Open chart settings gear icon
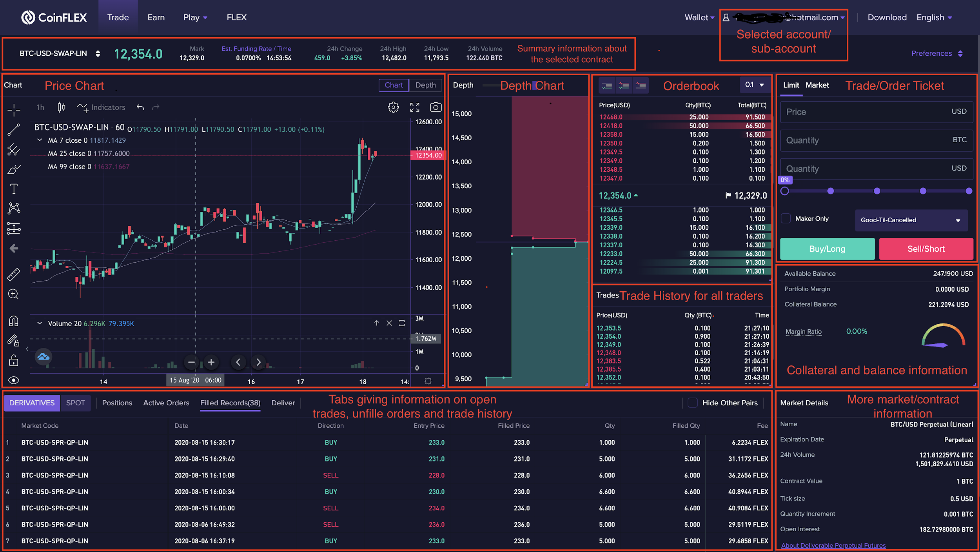Viewport: 980px width, 552px height. (x=393, y=107)
